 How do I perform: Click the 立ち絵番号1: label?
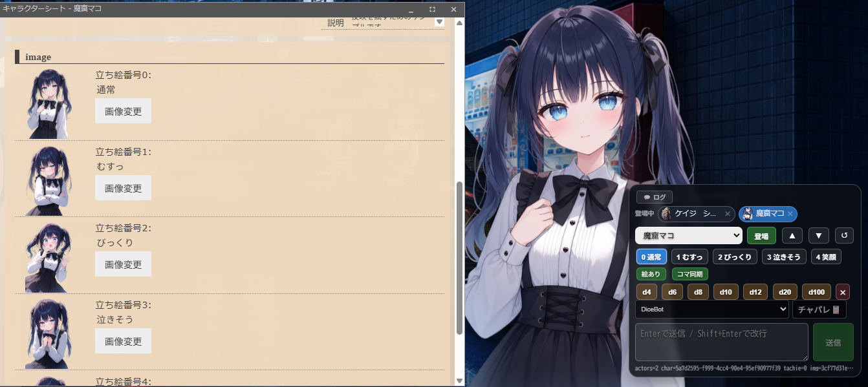coord(123,152)
